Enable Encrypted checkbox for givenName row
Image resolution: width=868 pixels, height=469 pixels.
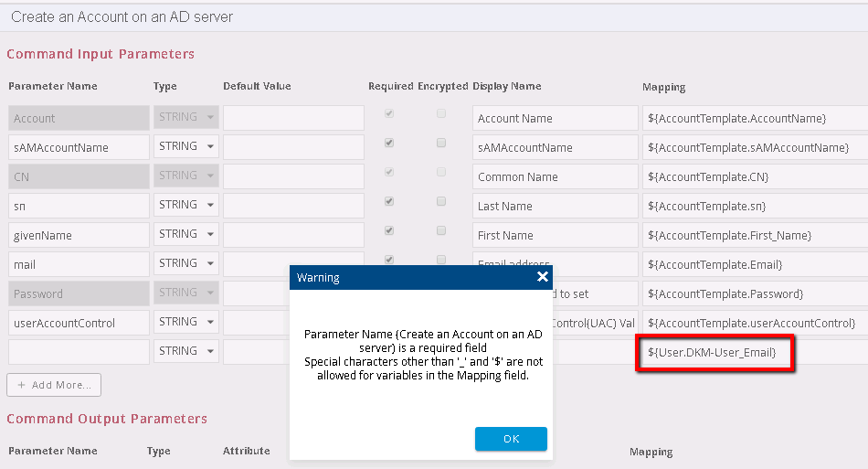tap(441, 231)
